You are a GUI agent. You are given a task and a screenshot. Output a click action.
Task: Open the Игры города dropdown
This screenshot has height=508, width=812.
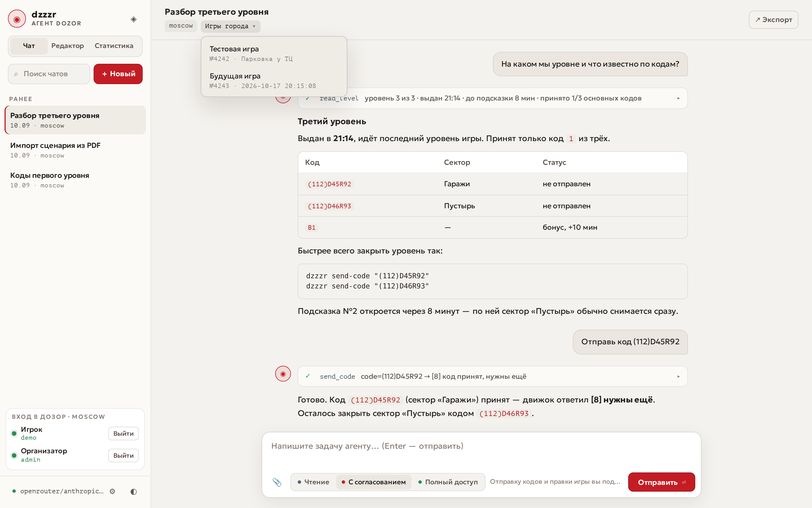(x=231, y=26)
